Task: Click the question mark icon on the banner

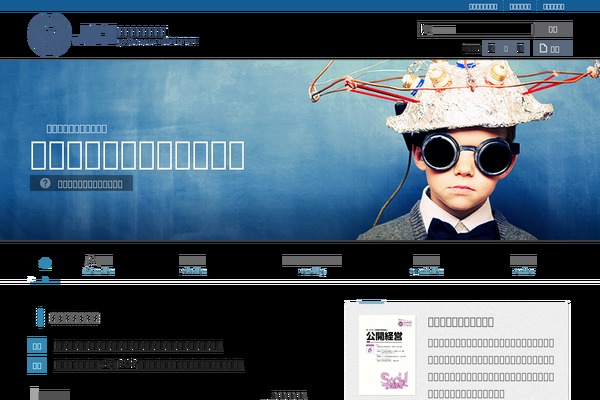Action: pyautogui.click(x=45, y=183)
